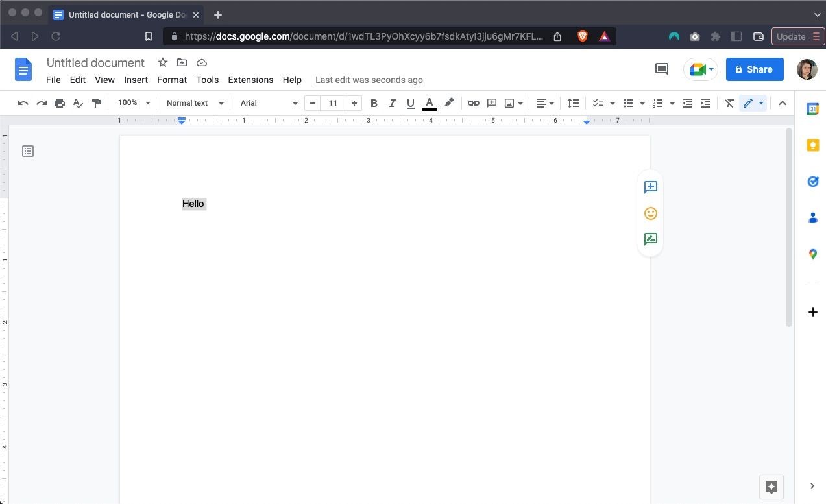The width and height of the screenshot is (826, 504).
Task: Open the Help menu
Action: click(292, 80)
